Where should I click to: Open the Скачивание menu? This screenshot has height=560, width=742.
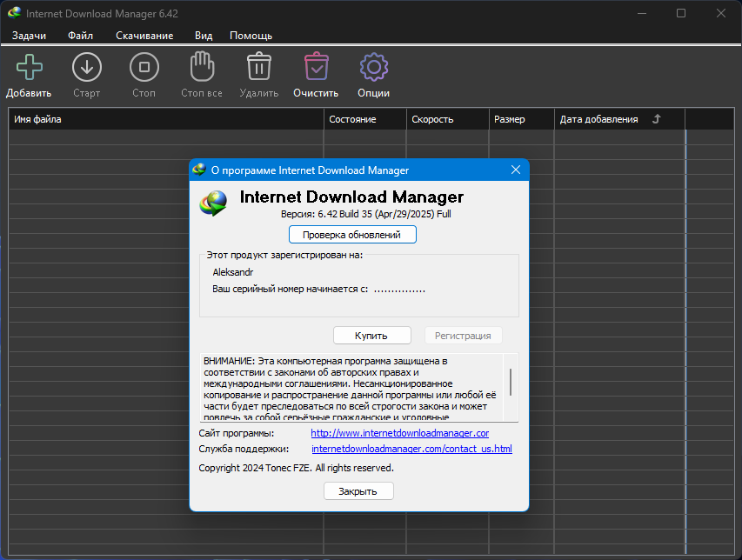tap(144, 36)
